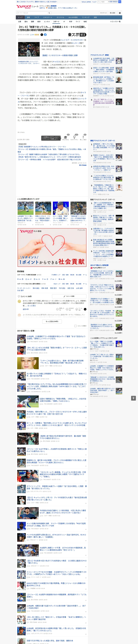
Task: Share the article on X
Action: (x=42, y=35)
